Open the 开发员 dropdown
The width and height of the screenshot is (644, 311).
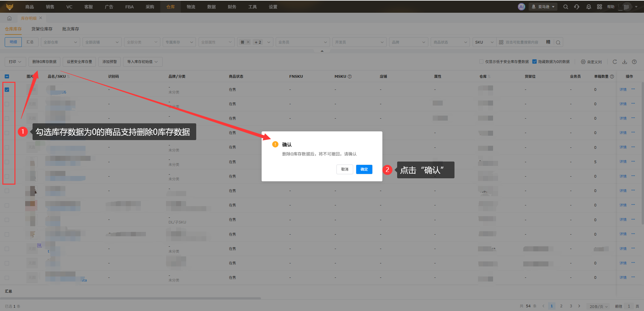pyautogui.click(x=359, y=42)
